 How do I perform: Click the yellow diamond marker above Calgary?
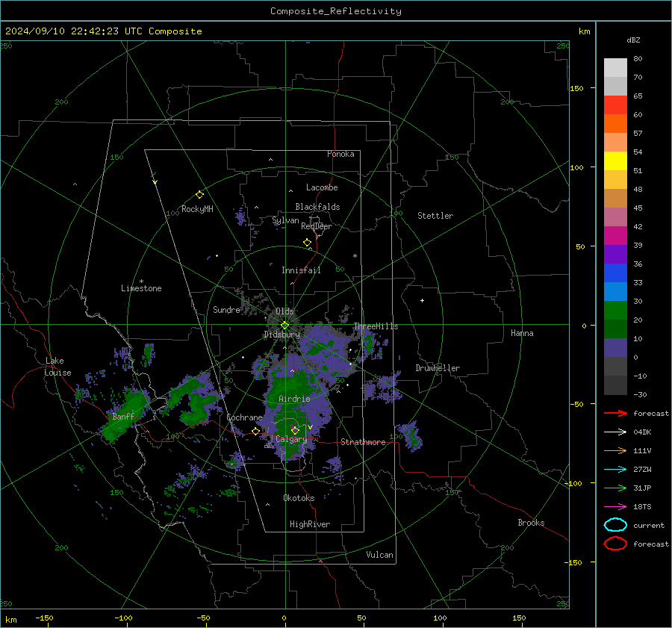[295, 430]
